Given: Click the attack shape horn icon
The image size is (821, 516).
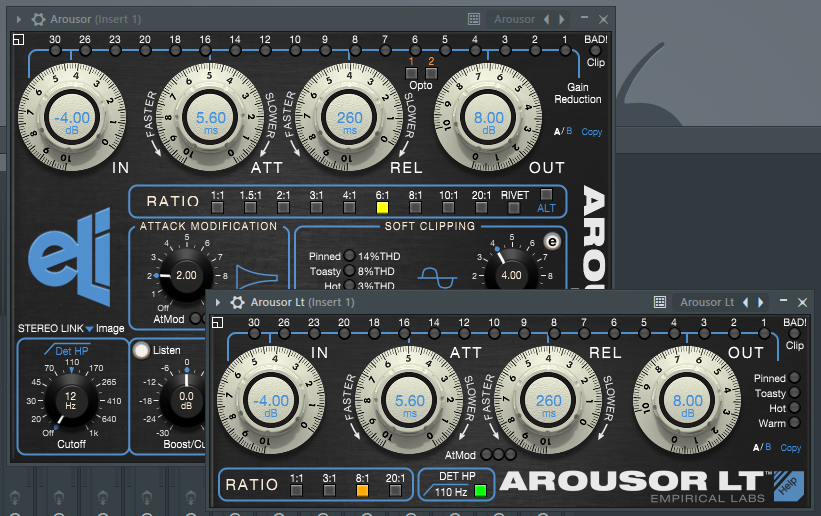Looking at the screenshot, I should [x=257, y=277].
